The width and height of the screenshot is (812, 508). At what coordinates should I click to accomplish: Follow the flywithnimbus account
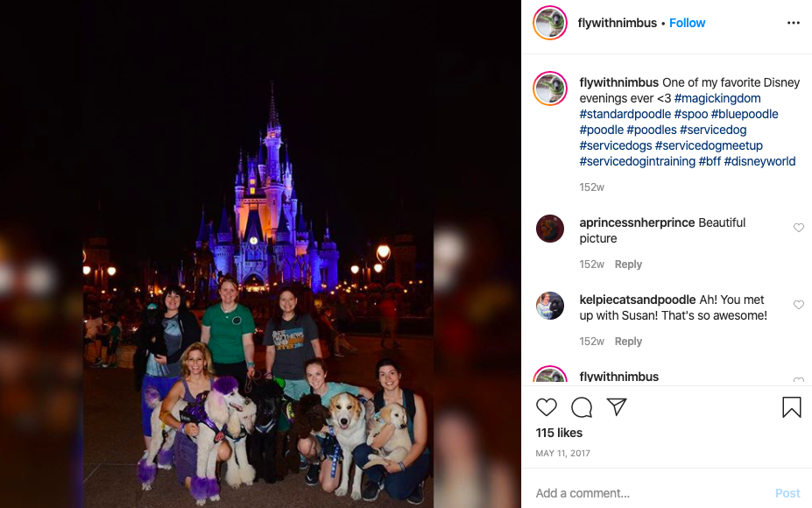pos(688,23)
